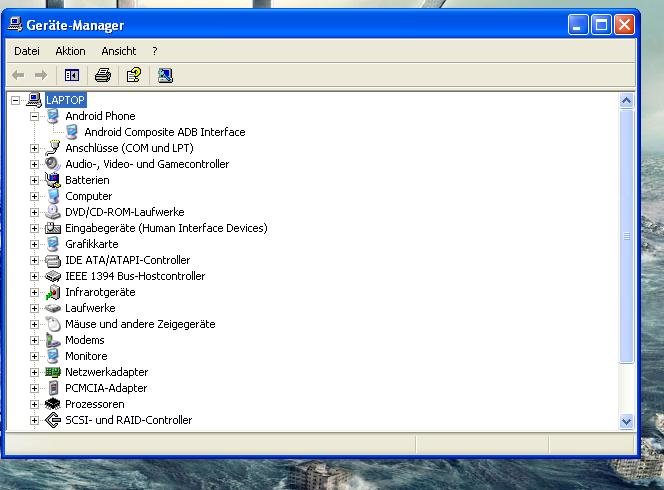This screenshot has height=490, width=664.
Task: Select the Infrarotgeräte label
Action: click(x=100, y=292)
